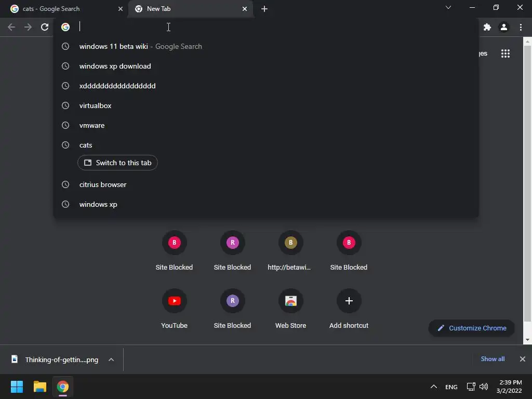Open the clock showing 2:39 PM
Image resolution: width=532 pixels, height=399 pixels.
[509, 387]
